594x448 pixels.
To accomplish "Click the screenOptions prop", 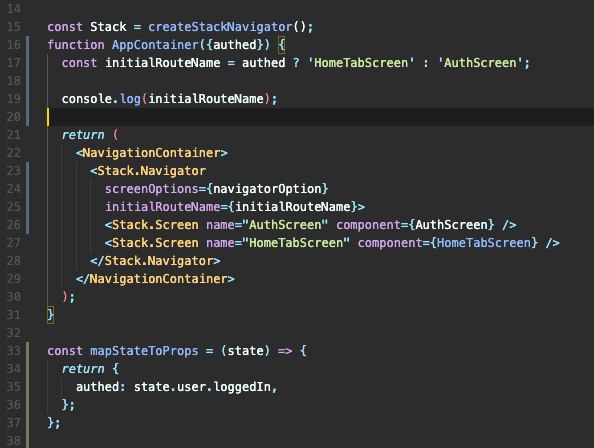I will coord(152,189).
